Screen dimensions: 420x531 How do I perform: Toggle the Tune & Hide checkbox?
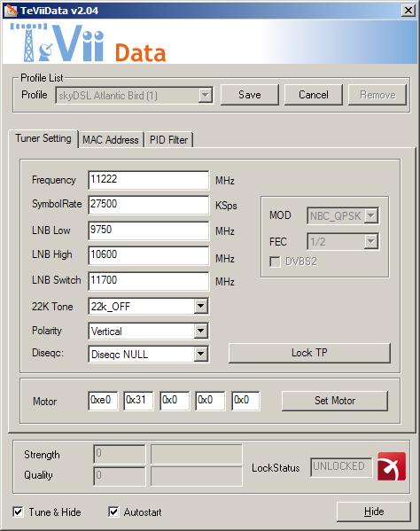18,511
